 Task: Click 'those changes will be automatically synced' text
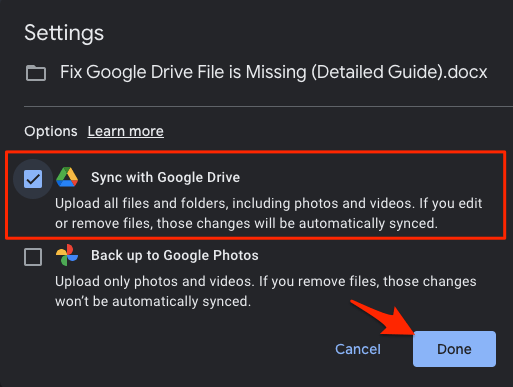[297, 223]
